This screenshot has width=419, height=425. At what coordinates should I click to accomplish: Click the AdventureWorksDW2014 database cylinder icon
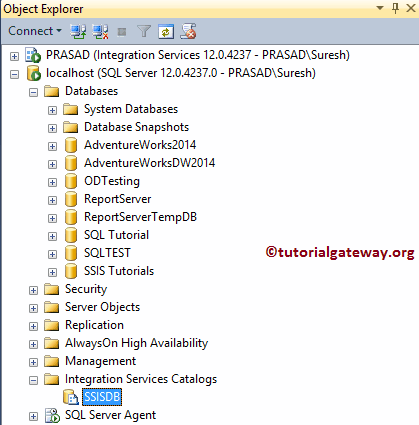(71, 163)
